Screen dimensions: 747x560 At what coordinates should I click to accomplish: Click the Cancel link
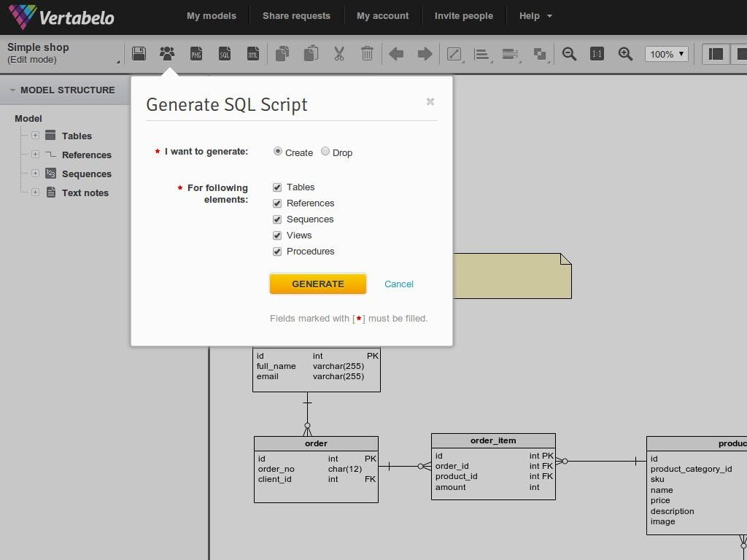click(399, 284)
